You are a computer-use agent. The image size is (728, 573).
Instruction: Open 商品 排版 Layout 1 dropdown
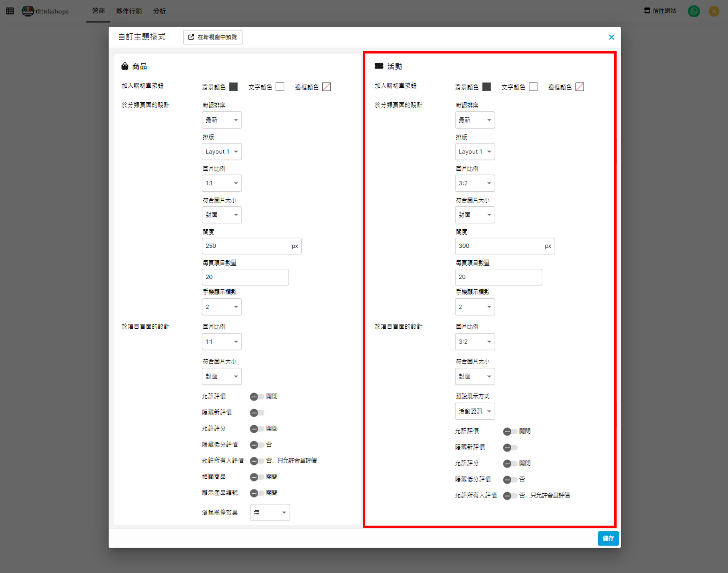[x=221, y=152]
